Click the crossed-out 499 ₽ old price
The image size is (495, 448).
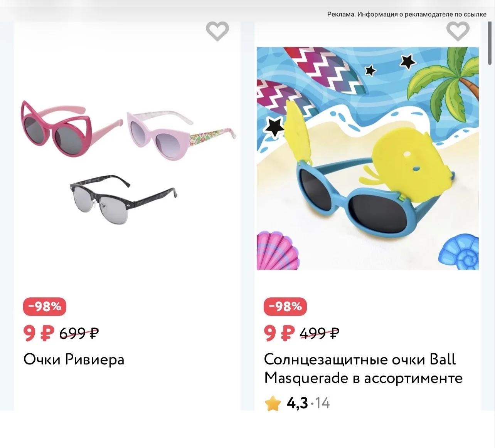click(319, 333)
